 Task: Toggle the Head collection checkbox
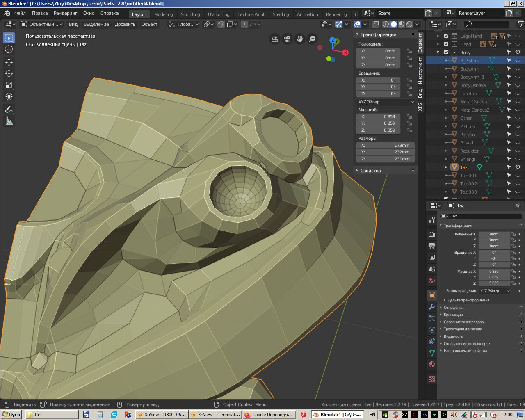click(446, 44)
